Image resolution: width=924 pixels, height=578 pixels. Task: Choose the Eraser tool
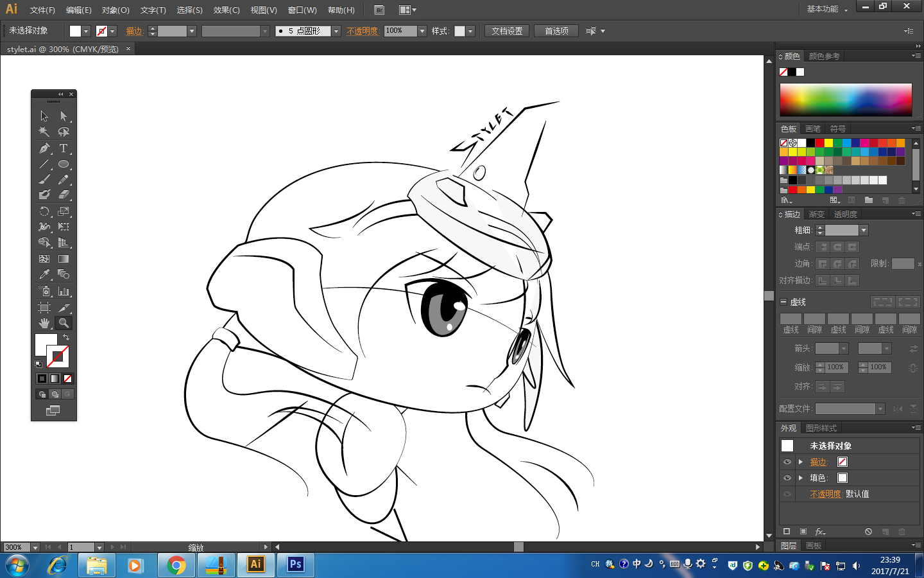pyautogui.click(x=64, y=195)
